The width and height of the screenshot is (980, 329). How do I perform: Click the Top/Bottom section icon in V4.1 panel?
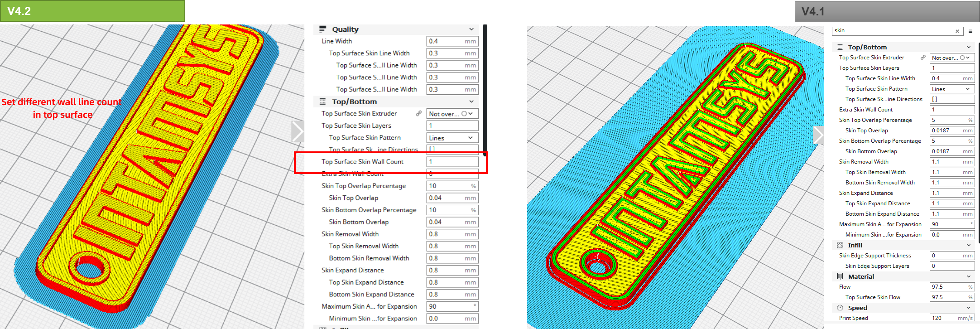pos(840,47)
